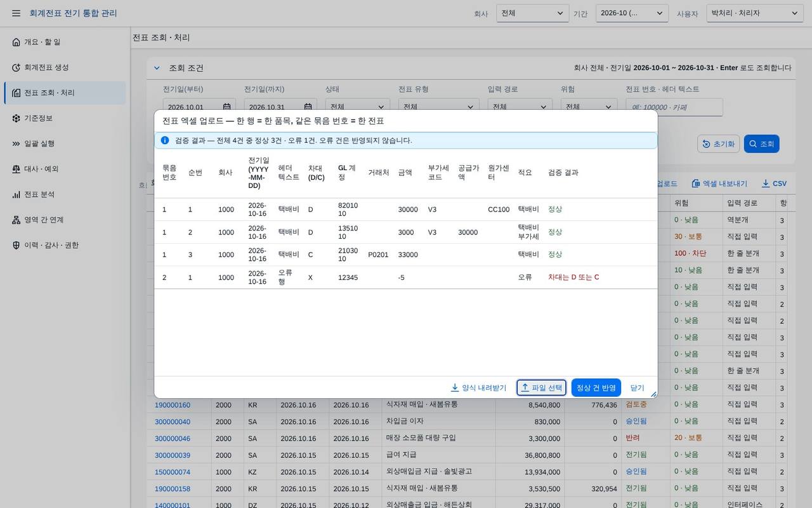Open voucher link 300000040

(x=173, y=422)
